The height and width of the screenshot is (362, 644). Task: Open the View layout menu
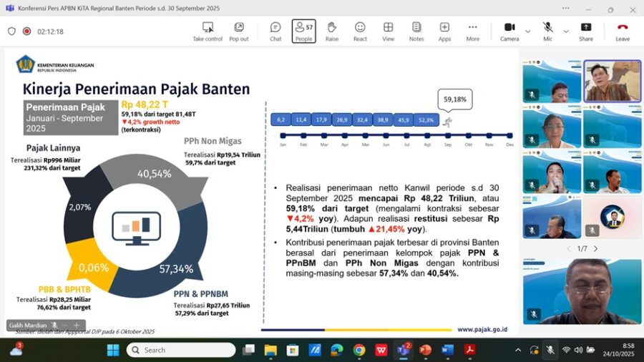[x=388, y=31]
